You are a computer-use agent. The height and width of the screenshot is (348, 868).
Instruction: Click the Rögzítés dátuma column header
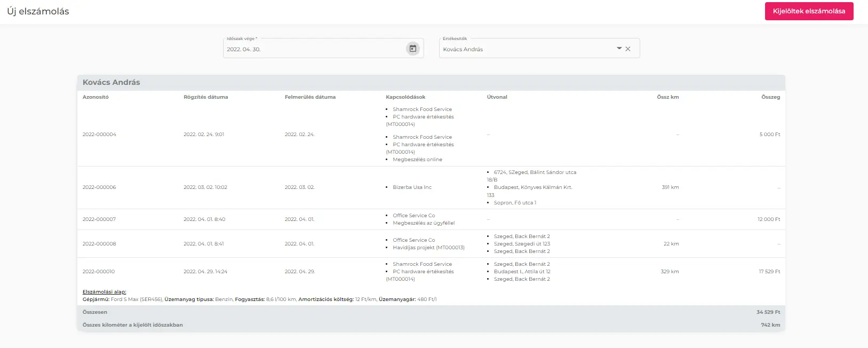coord(205,97)
